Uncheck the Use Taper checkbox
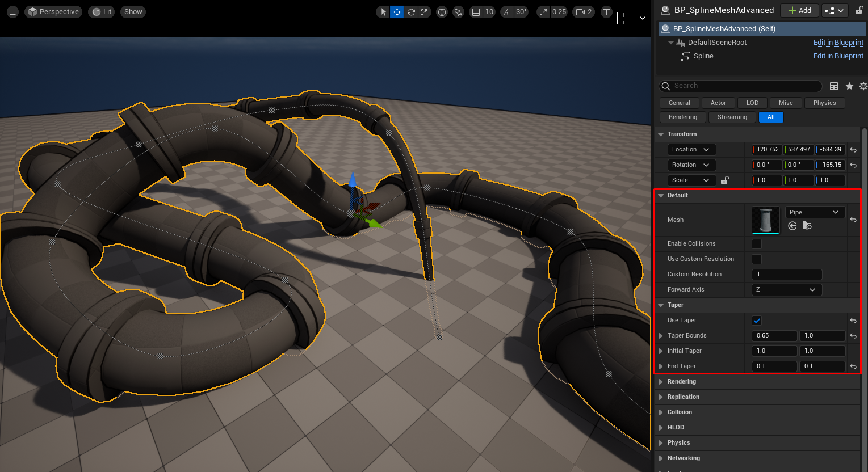This screenshot has width=868, height=472. (757, 321)
